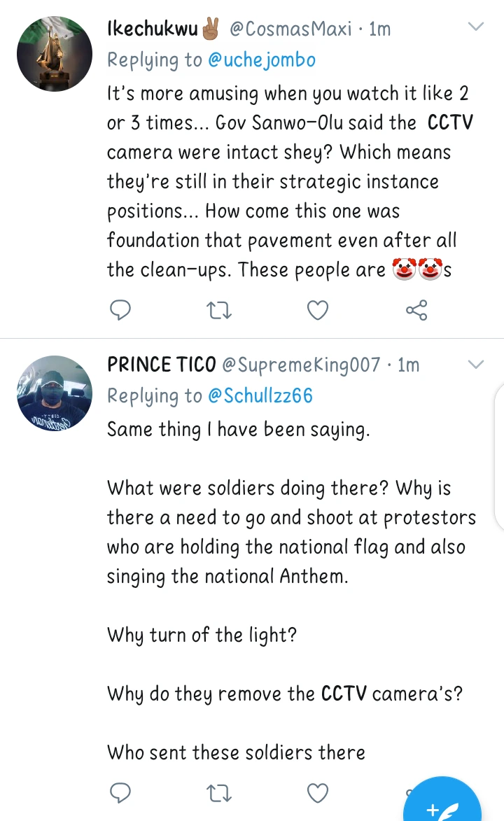Open @Schullzz66 mention link
This screenshot has height=821, width=504.
pos(260,396)
